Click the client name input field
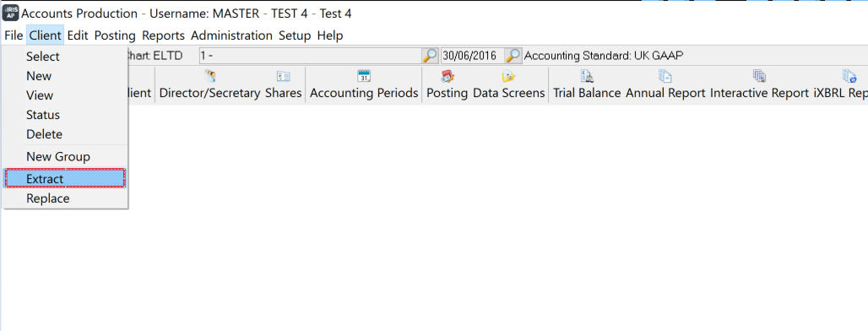 tap(310, 56)
